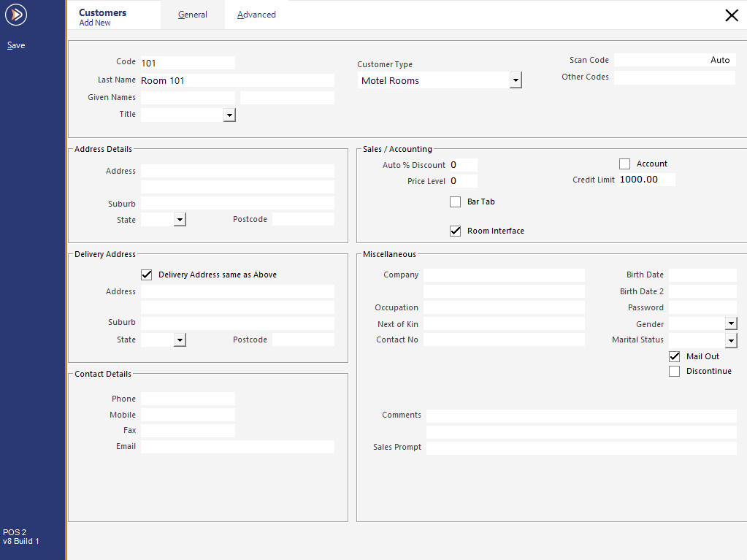Click the circular POS logo icon
This screenshot has height=560, width=747.
(15, 15)
